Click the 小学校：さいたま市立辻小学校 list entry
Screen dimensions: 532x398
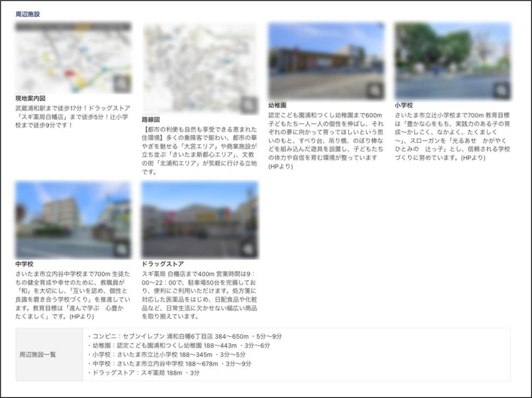(166, 354)
